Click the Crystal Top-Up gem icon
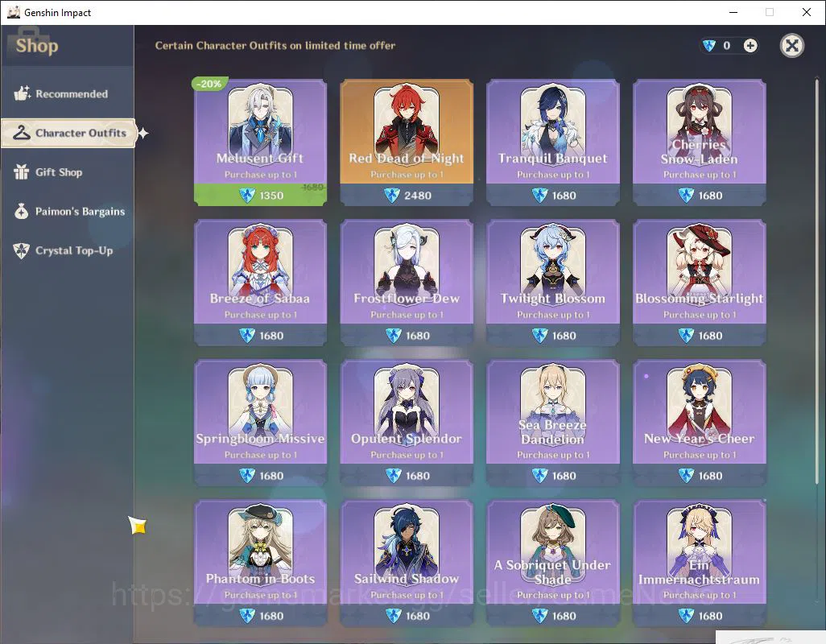Screen dimensions: 826x644 [x=21, y=250]
